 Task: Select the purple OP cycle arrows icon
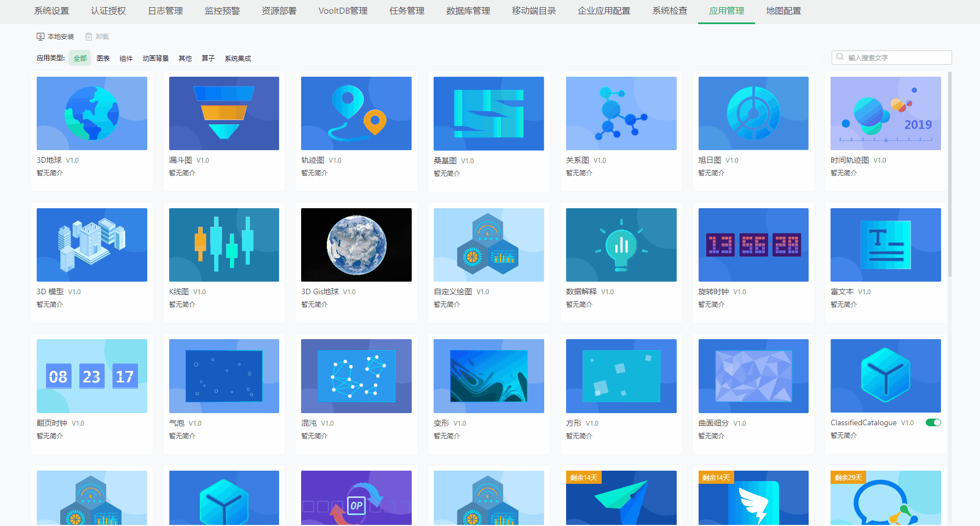pos(356,498)
